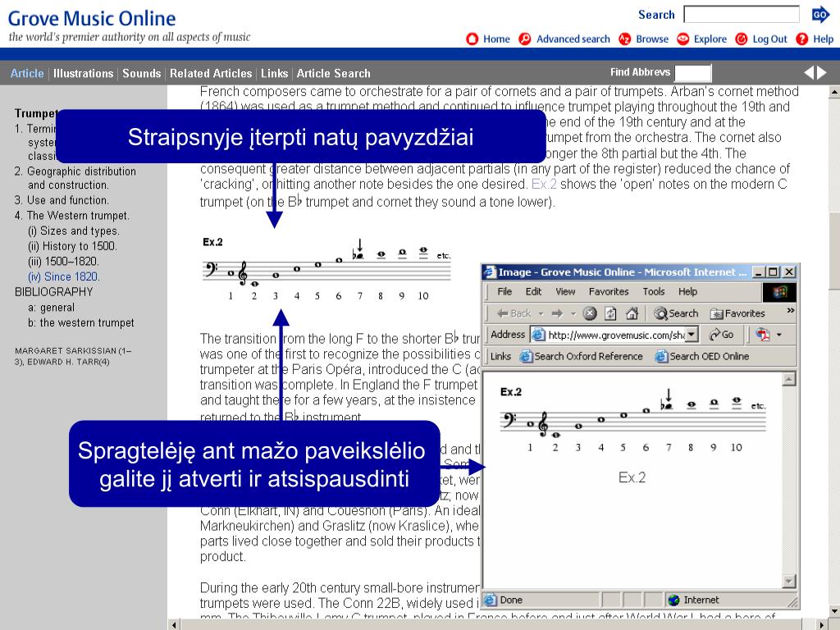Viewport: 840px width, 630px height.
Task: Open the Back history dropdown arrow
Action: 541,313
